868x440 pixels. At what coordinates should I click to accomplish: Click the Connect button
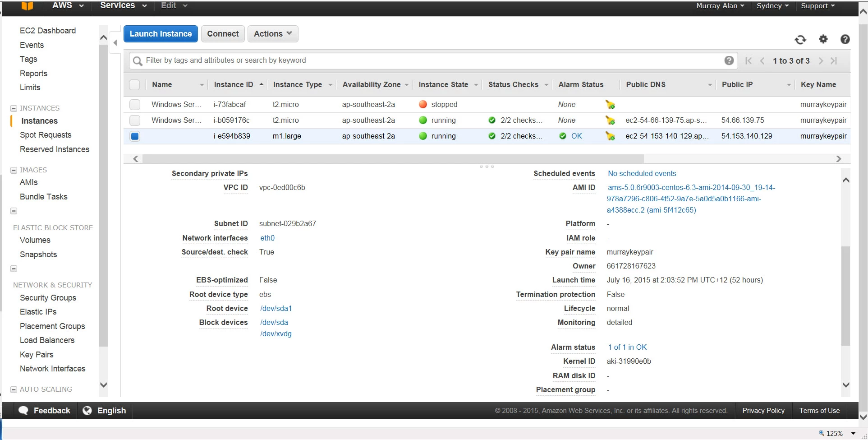223,34
